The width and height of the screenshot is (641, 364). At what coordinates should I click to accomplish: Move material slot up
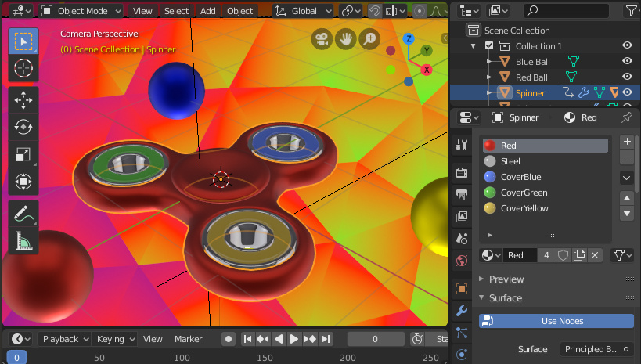[627, 198]
